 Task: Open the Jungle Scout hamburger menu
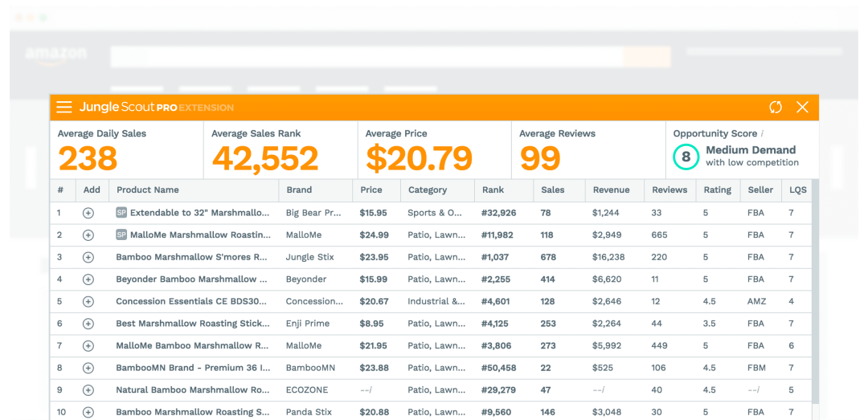64,108
